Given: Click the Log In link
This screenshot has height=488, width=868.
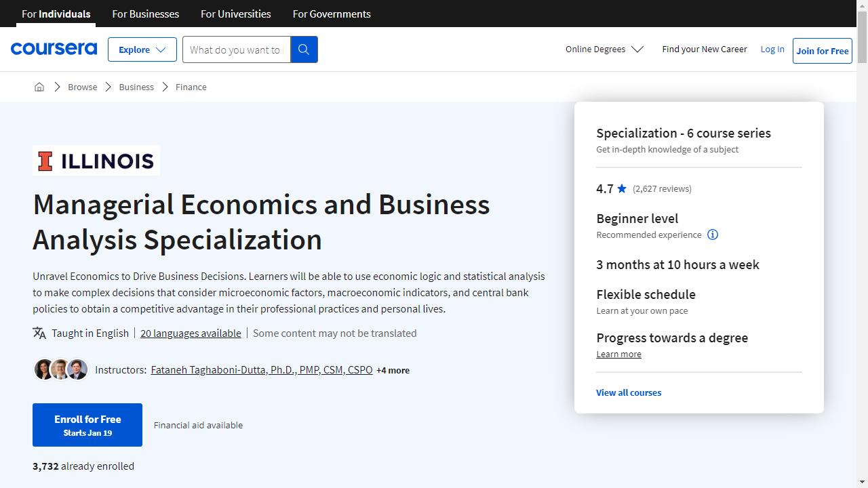Looking at the screenshot, I should coord(772,49).
